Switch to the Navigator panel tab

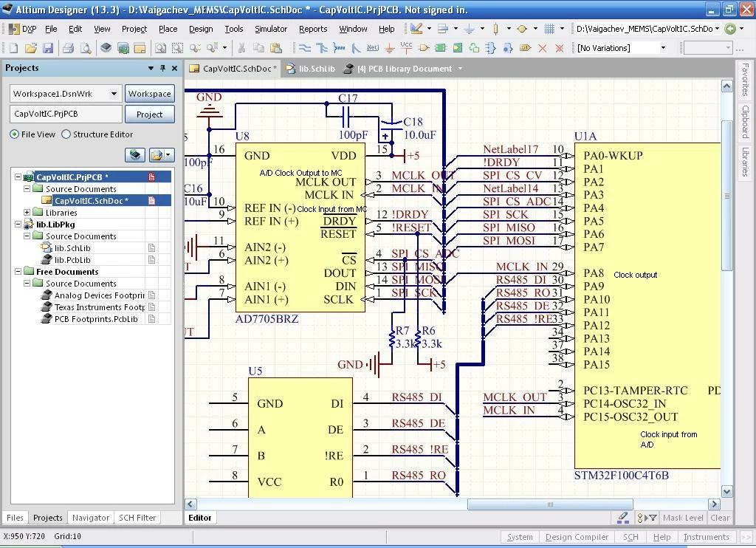91,518
